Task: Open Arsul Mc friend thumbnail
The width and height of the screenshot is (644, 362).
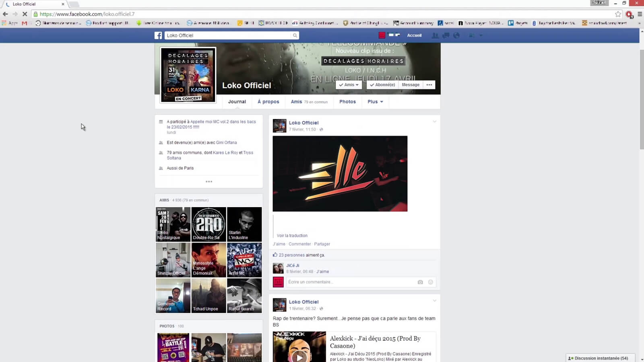Action: click(x=244, y=260)
